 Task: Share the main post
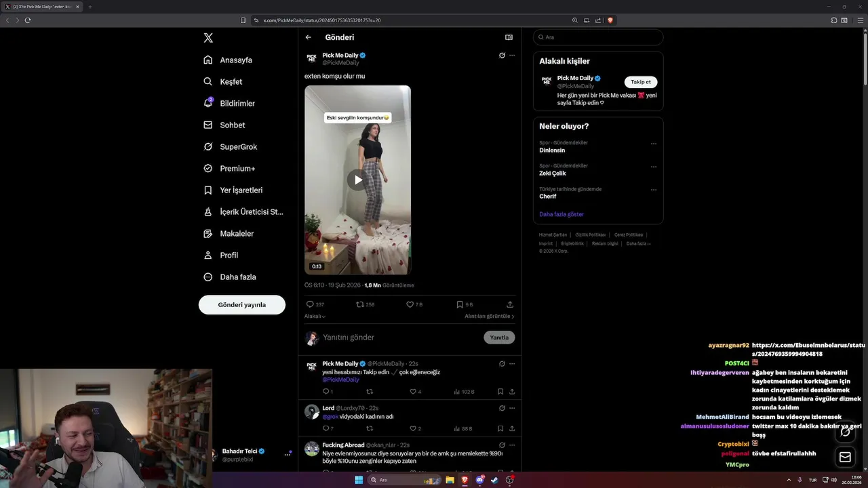tap(510, 304)
